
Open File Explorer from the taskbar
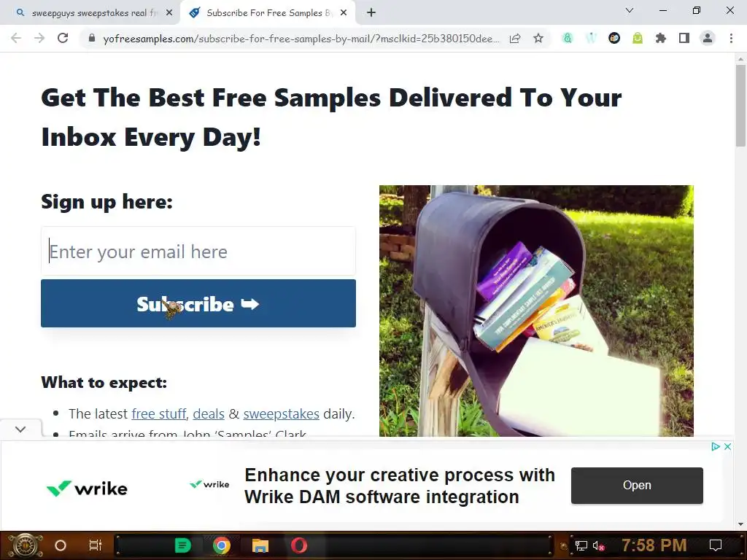pos(260,545)
